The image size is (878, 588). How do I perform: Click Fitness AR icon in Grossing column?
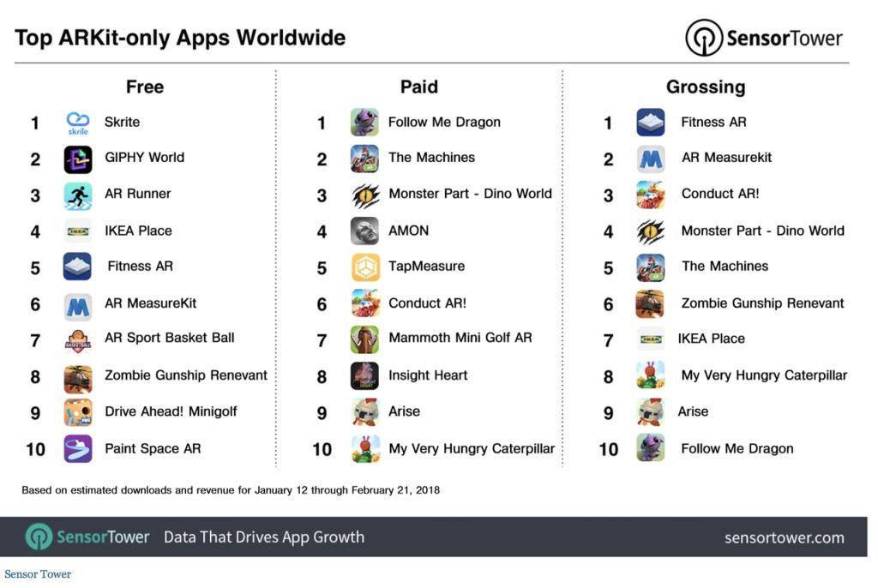point(651,123)
